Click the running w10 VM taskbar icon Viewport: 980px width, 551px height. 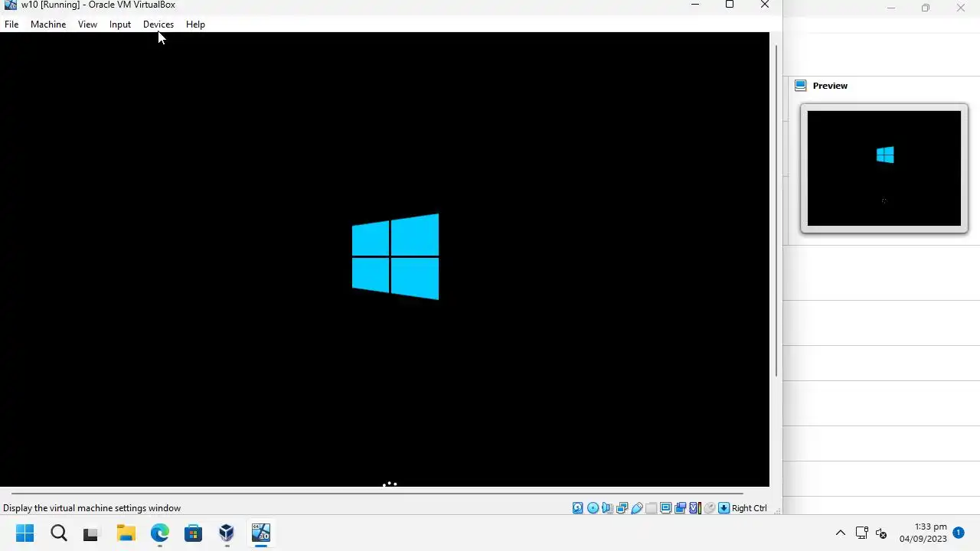pyautogui.click(x=261, y=533)
